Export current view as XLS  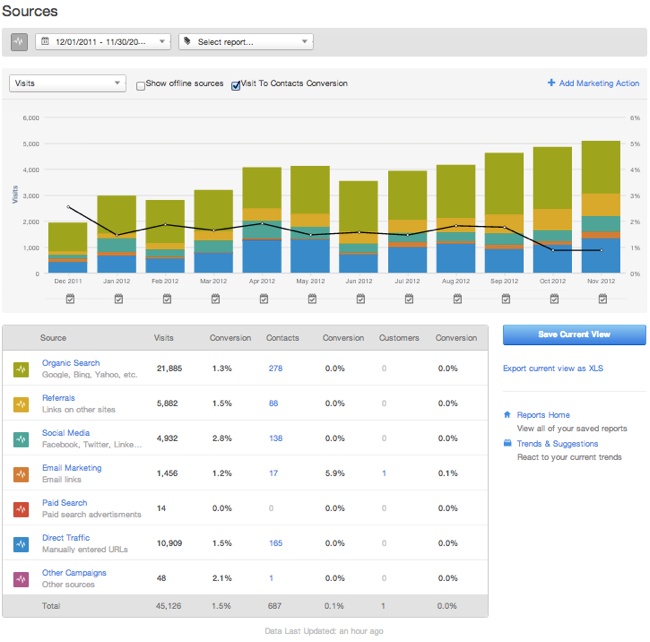tap(552, 369)
